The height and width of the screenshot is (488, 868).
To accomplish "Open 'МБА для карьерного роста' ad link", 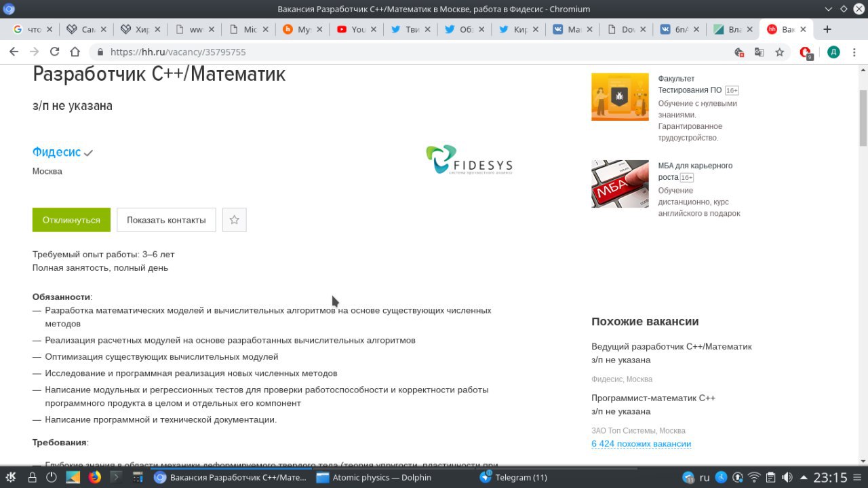I will 695,171.
